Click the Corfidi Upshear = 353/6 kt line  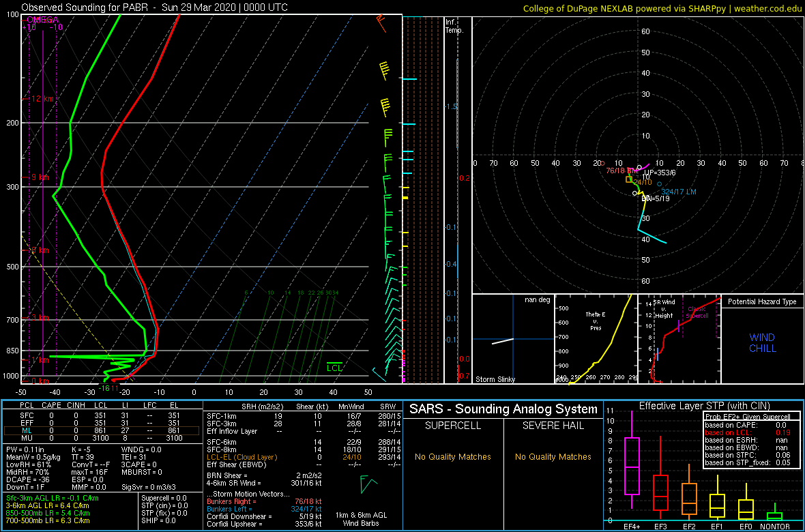tap(265, 524)
